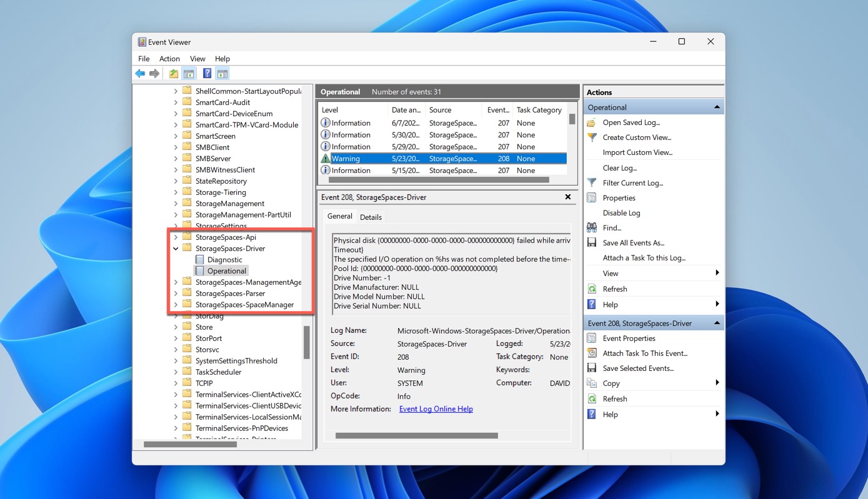This screenshot has height=499, width=868.
Task: Open the Action menu
Action: 169,59
